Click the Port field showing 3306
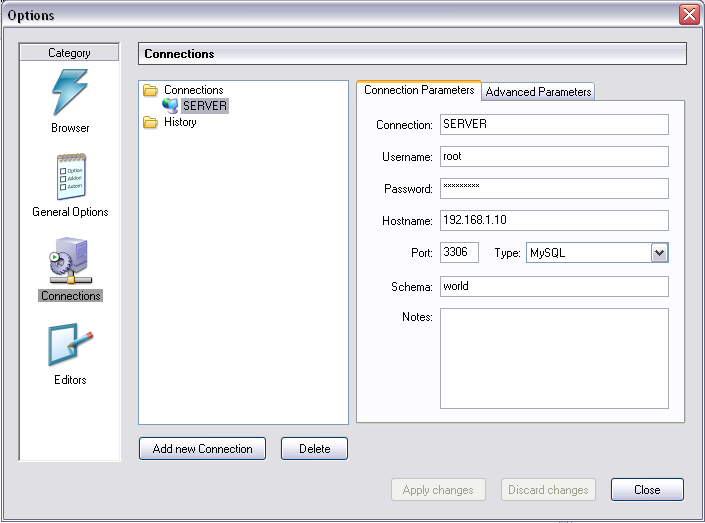This screenshot has height=523, width=705. (x=459, y=253)
